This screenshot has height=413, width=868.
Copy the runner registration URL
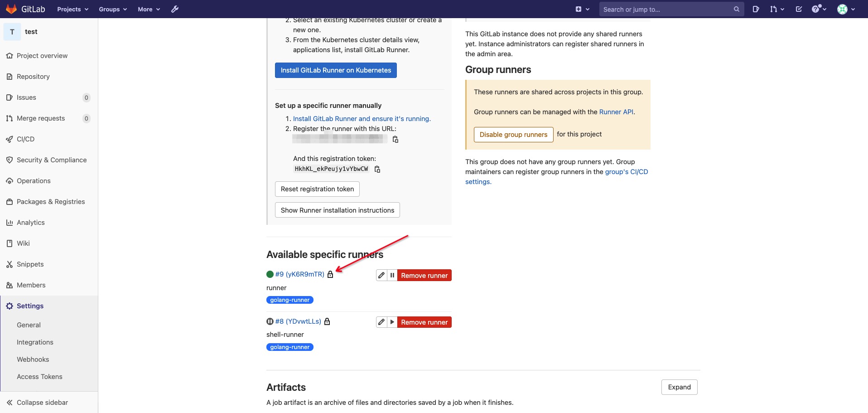point(395,139)
